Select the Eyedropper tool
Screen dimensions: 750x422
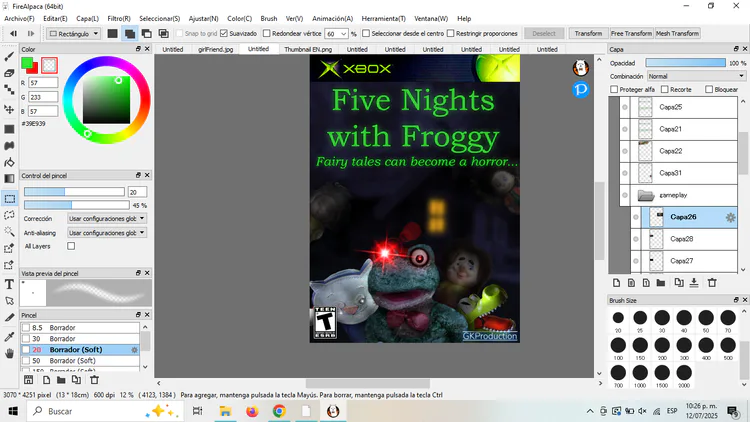[x=9, y=336]
